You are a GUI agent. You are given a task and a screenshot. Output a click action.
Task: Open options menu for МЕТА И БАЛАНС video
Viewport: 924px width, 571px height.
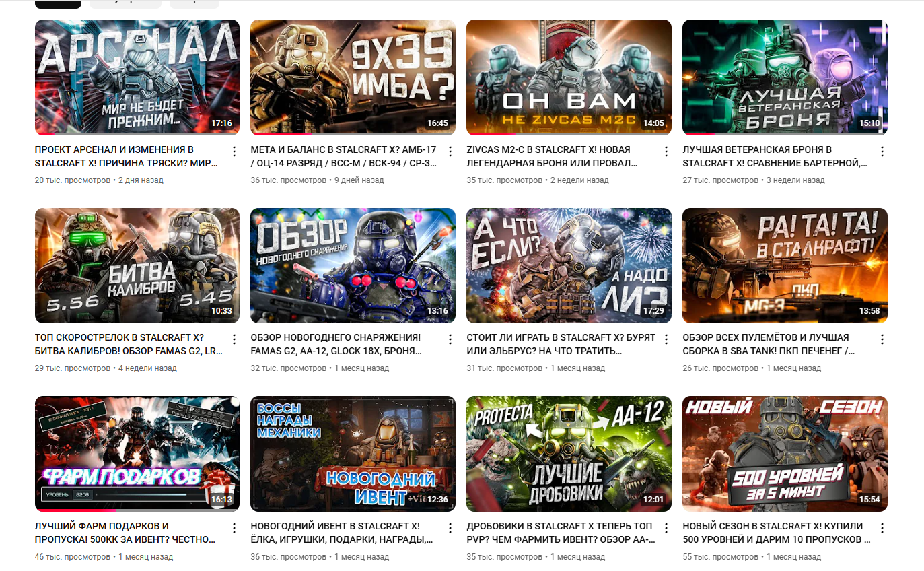(450, 151)
